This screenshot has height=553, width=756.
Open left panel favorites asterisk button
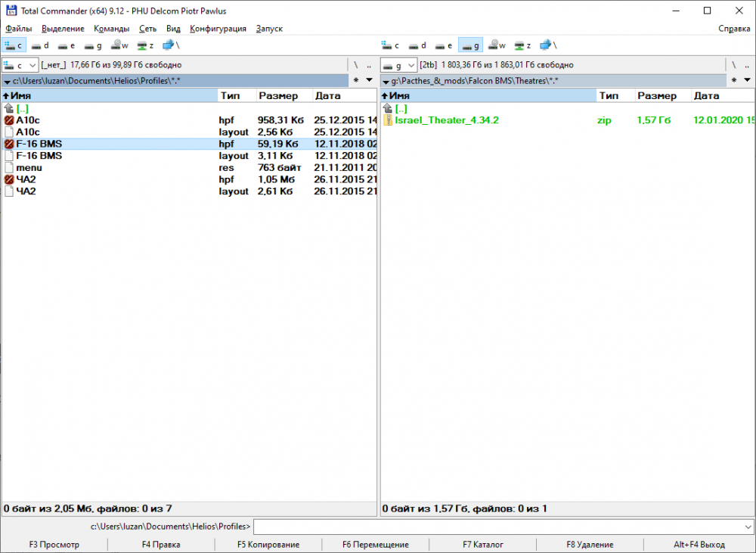point(355,80)
